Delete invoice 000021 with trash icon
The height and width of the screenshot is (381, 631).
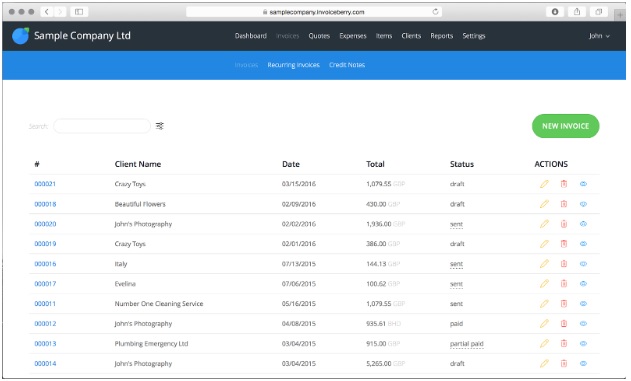click(x=564, y=184)
